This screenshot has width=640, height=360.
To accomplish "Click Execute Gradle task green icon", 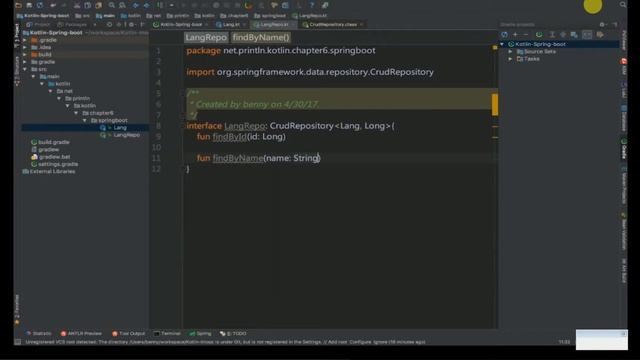I will click(x=539, y=35).
